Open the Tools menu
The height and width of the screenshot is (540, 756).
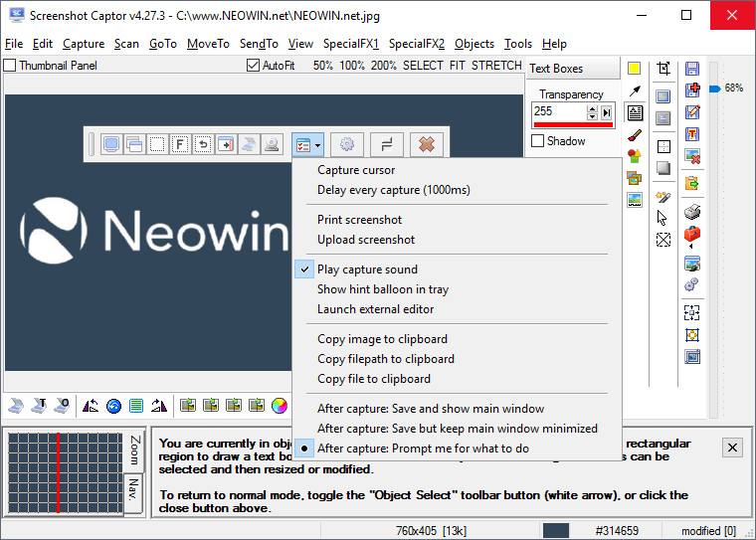click(x=518, y=44)
